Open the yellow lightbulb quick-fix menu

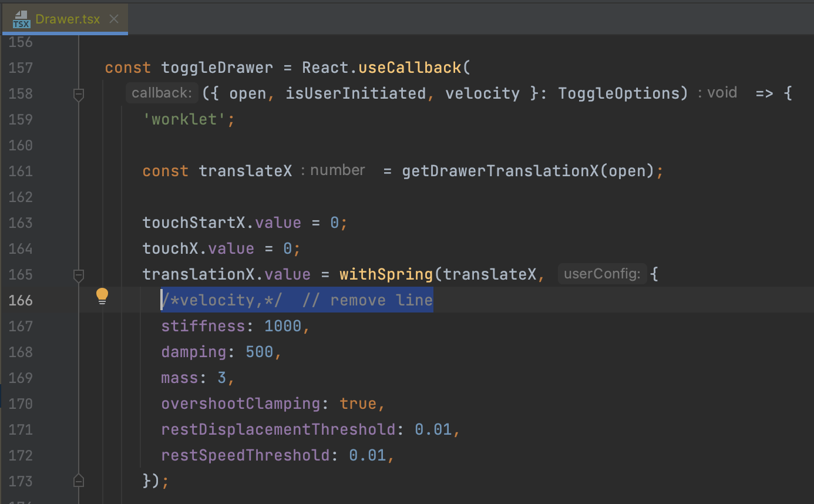coord(102,296)
